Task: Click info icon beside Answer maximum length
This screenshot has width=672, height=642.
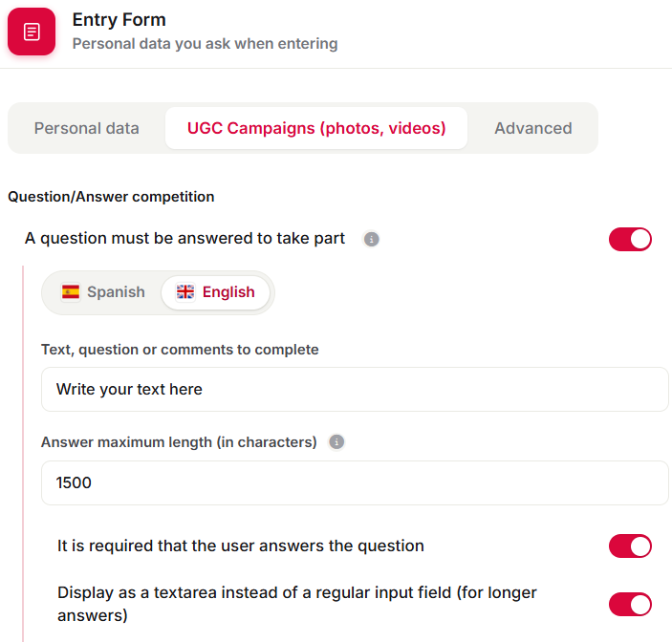Action: coord(336,442)
